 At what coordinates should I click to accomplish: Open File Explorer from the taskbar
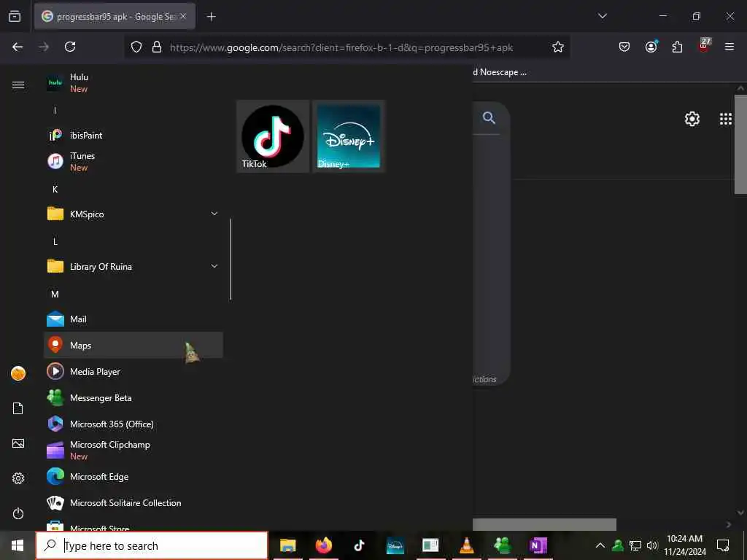[x=287, y=545]
